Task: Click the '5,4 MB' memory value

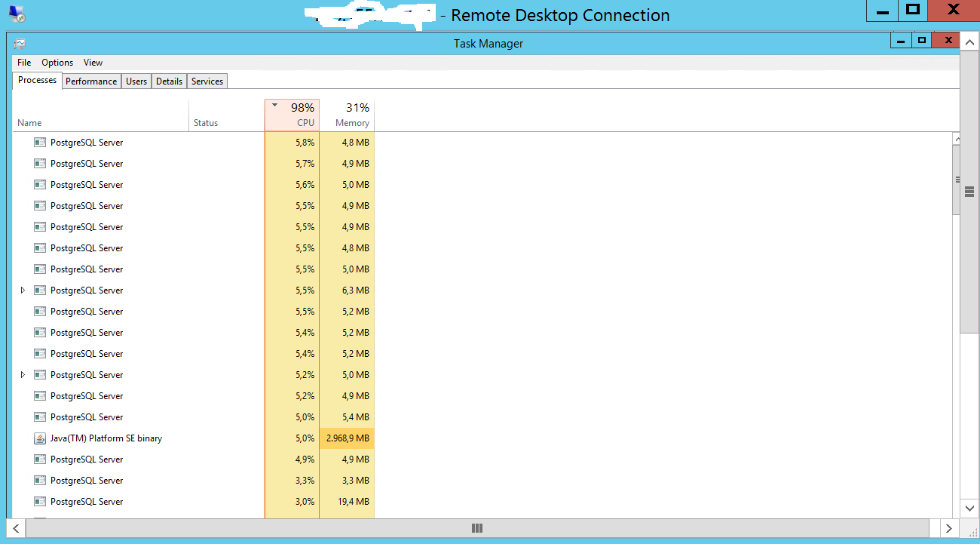Action: coord(356,417)
